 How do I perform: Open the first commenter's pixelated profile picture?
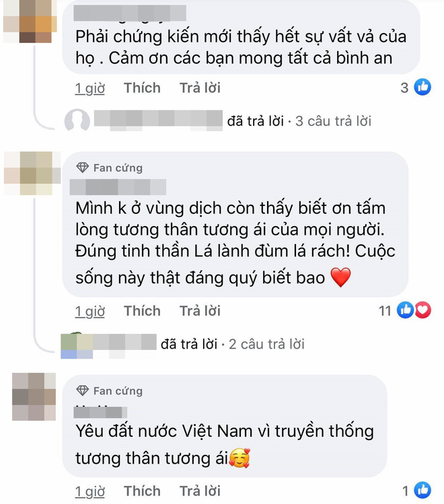[30, 22]
